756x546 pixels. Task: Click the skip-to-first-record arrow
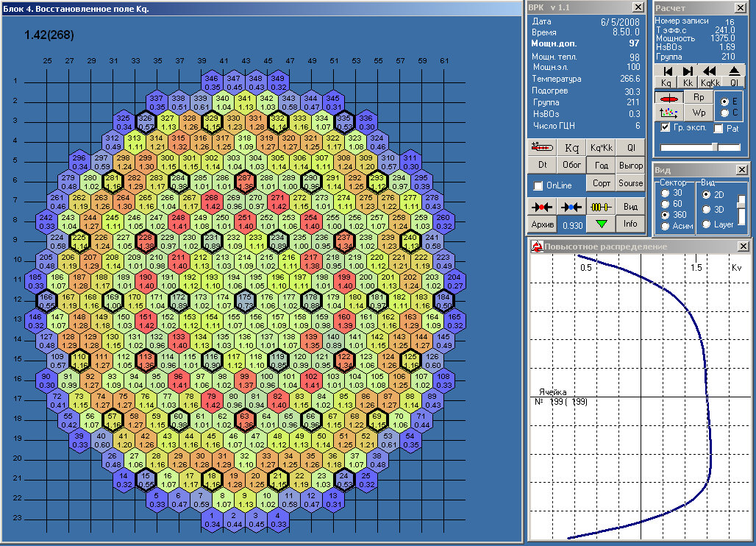pos(667,71)
